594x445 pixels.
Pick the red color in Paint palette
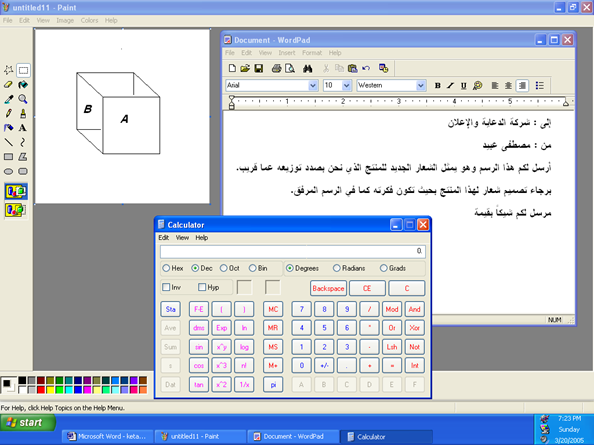click(41, 389)
